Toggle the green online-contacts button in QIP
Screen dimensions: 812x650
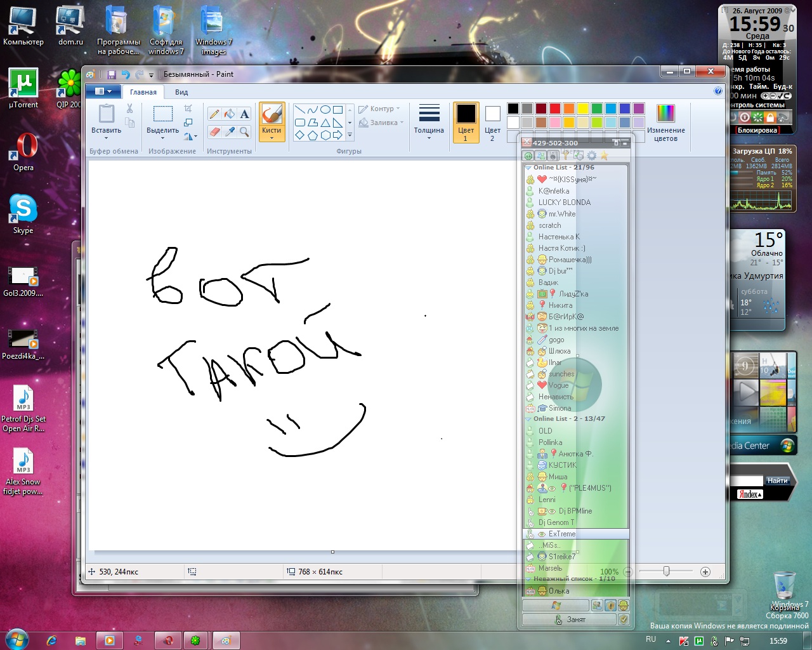coord(528,156)
